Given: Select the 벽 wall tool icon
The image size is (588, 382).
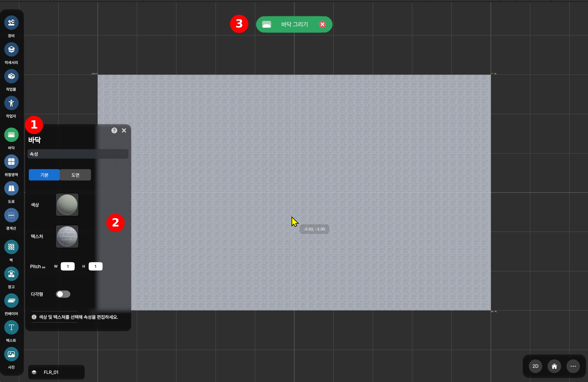Looking at the screenshot, I should click(x=11, y=247).
